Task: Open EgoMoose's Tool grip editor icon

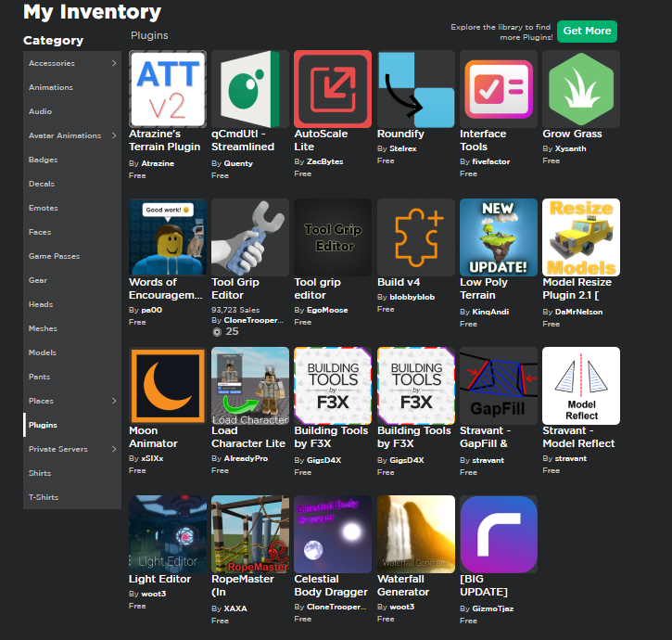Action: (x=333, y=237)
